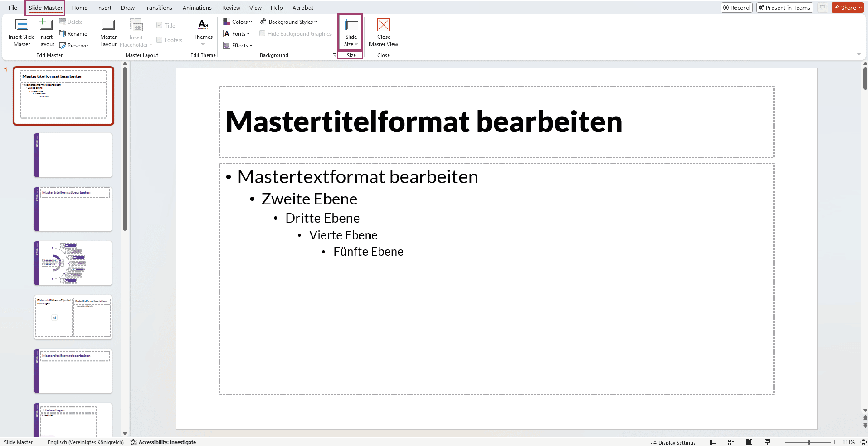Viewport: 868px width, 446px height.
Task: Start Slide Show from status bar icon
Action: pyautogui.click(x=767, y=442)
